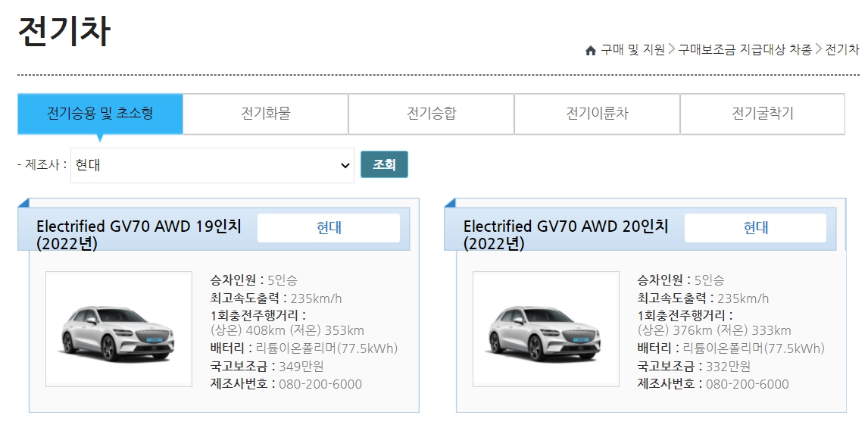This screenshot has width=868, height=428.
Task: Click 20인치 card battery 리튬이온폴리머(77.5kWh)
Action: (754, 348)
